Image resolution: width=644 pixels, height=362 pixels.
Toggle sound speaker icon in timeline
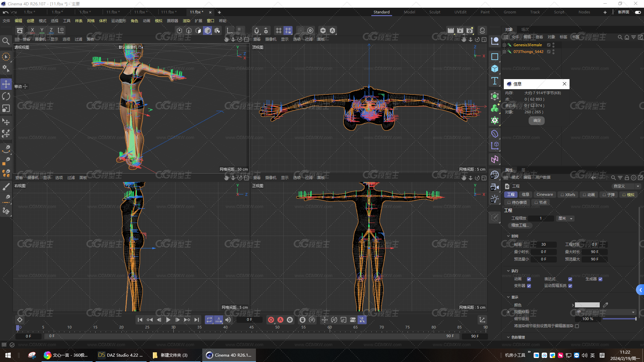[x=228, y=320]
